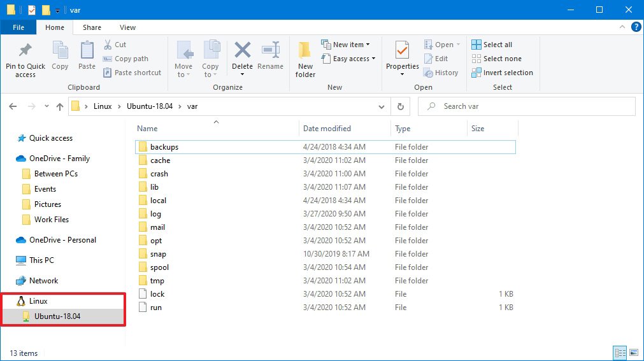644x361 pixels.
Task: Open the View ribbon tab
Action: coord(127,27)
